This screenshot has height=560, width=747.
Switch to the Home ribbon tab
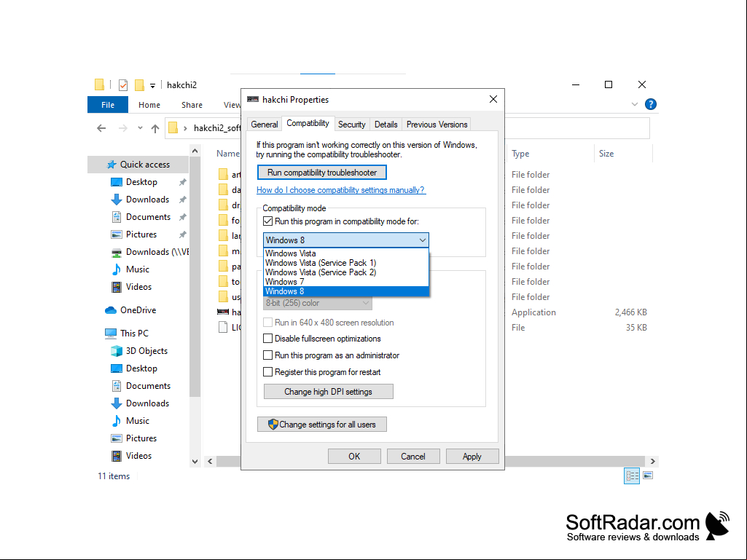(x=149, y=105)
